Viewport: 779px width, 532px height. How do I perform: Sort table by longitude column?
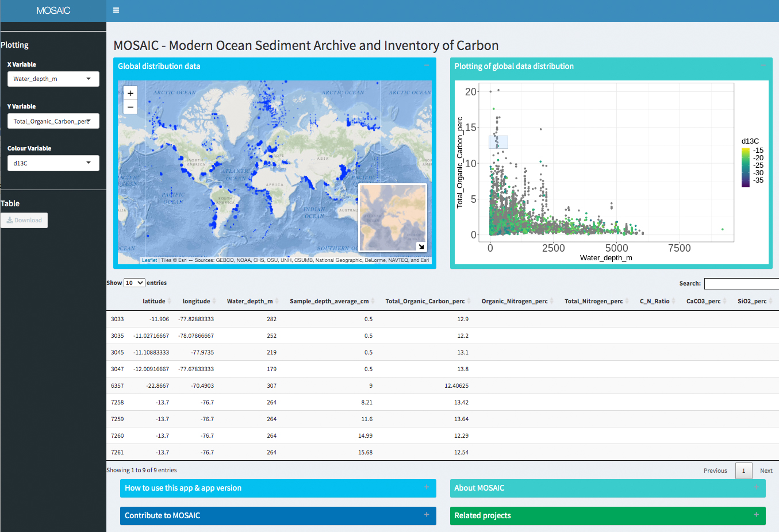[x=197, y=301]
